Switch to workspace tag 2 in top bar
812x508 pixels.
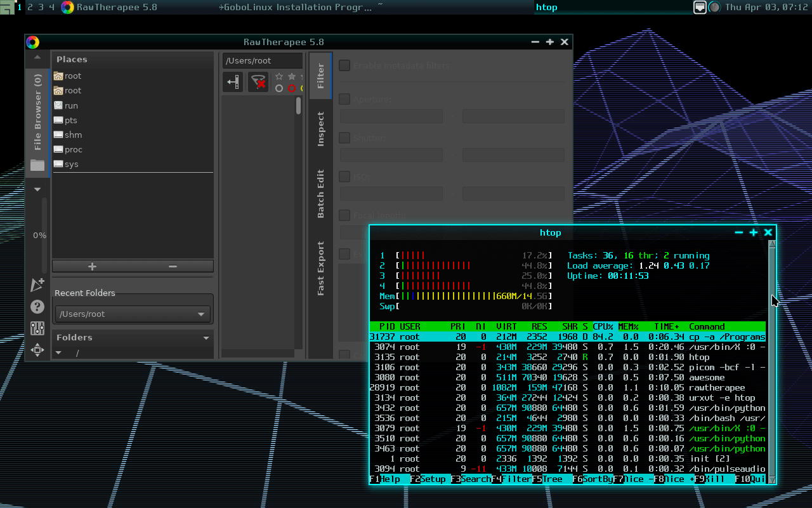(x=30, y=7)
